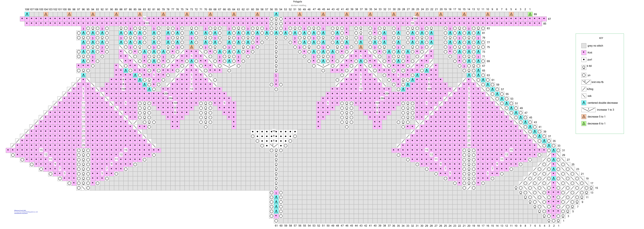Screen dimensions: 644x229
Task: Select the increase 1 to 3 key symbol
Action: (588, 110)
